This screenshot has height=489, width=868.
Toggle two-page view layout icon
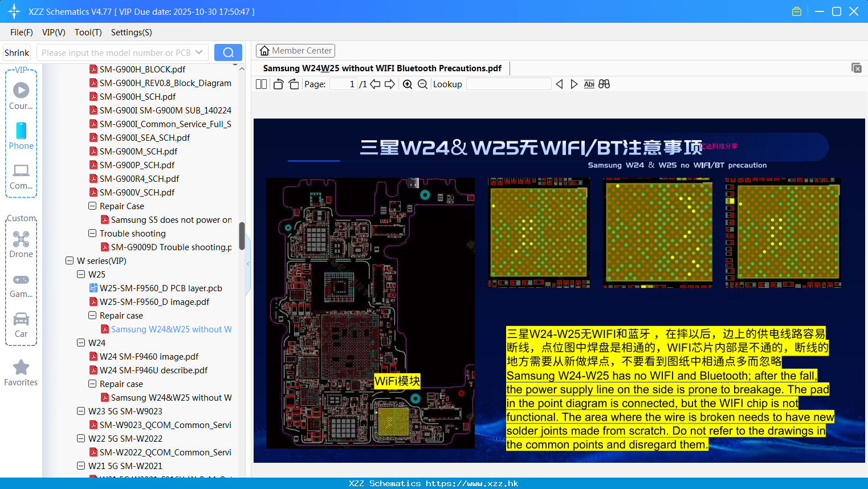point(261,84)
